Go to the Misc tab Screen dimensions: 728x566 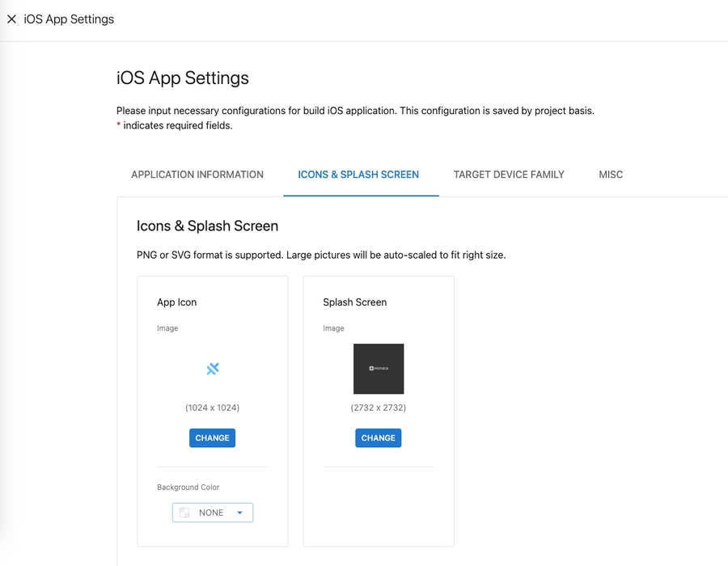pyautogui.click(x=611, y=175)
